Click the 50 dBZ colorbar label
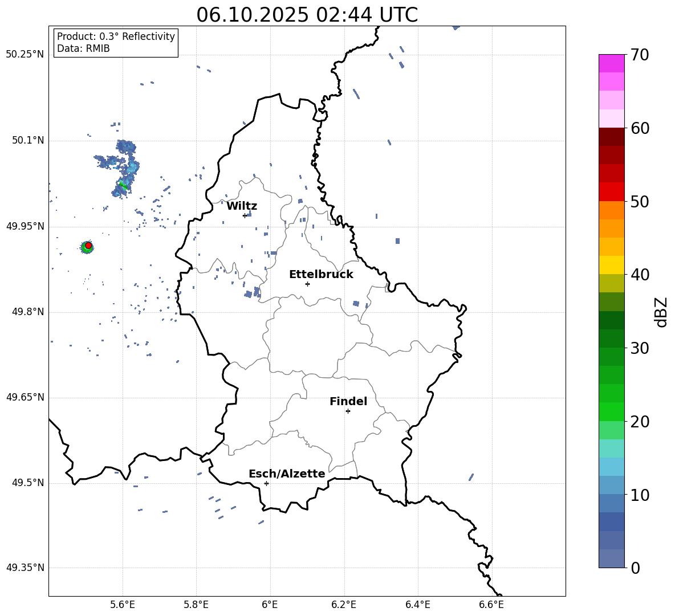The width and height of the screenshot is (675, 616). (639, 201)
